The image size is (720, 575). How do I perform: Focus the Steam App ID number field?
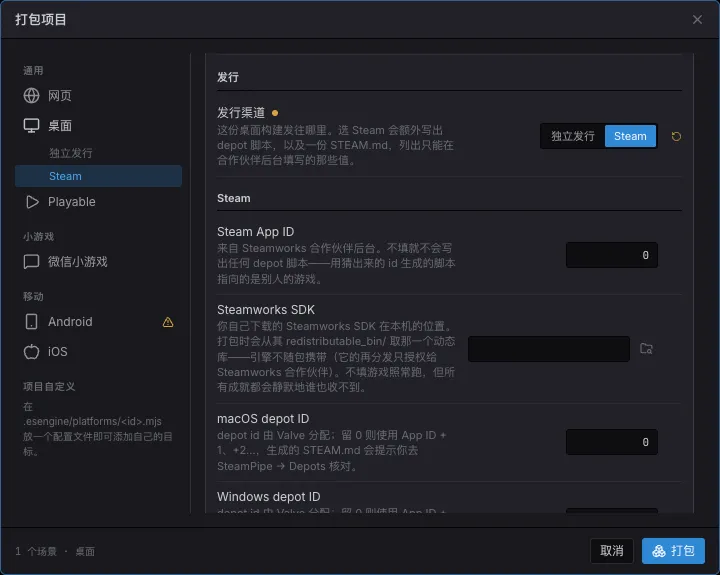click(612, 255)
